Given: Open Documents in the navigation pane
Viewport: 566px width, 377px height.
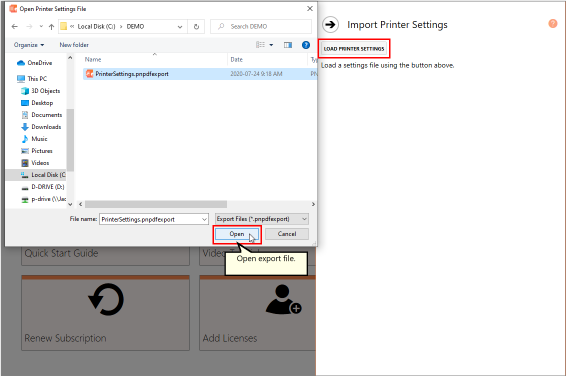Looking at the screenshot, I should [x=42, y=115].
